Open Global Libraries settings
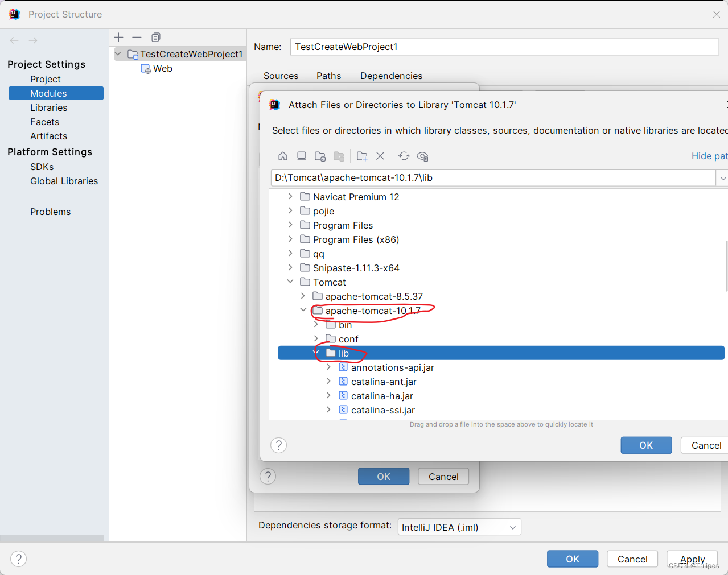Viewport: 728px width, 575px height. coord(64,181)
